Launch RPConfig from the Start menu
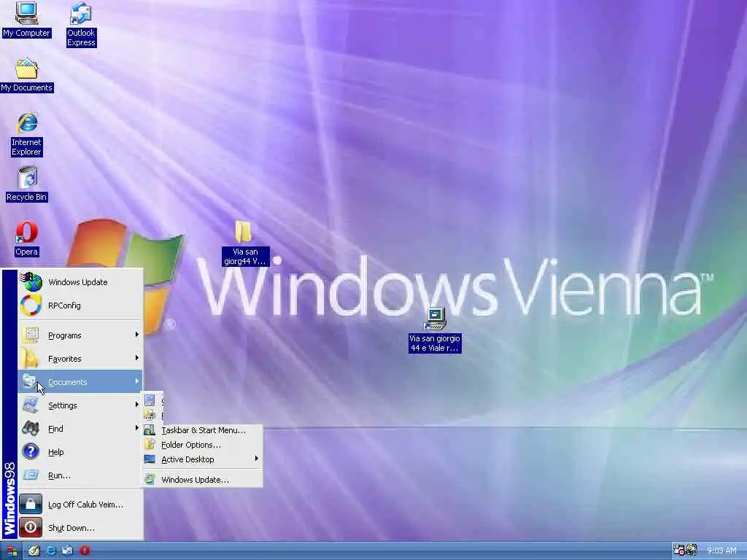This screenshot has width=747, height=560. point(80,306)
